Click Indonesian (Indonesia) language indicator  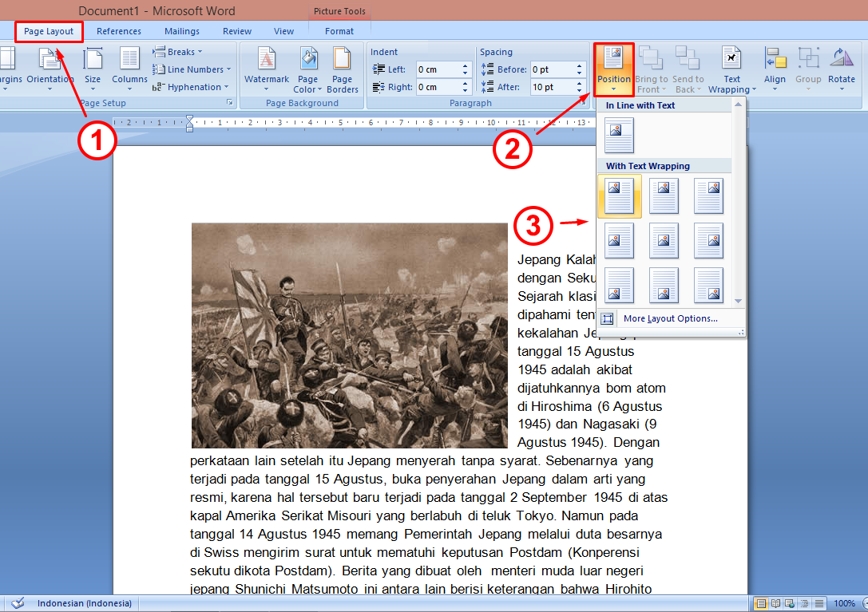(84, 603)
